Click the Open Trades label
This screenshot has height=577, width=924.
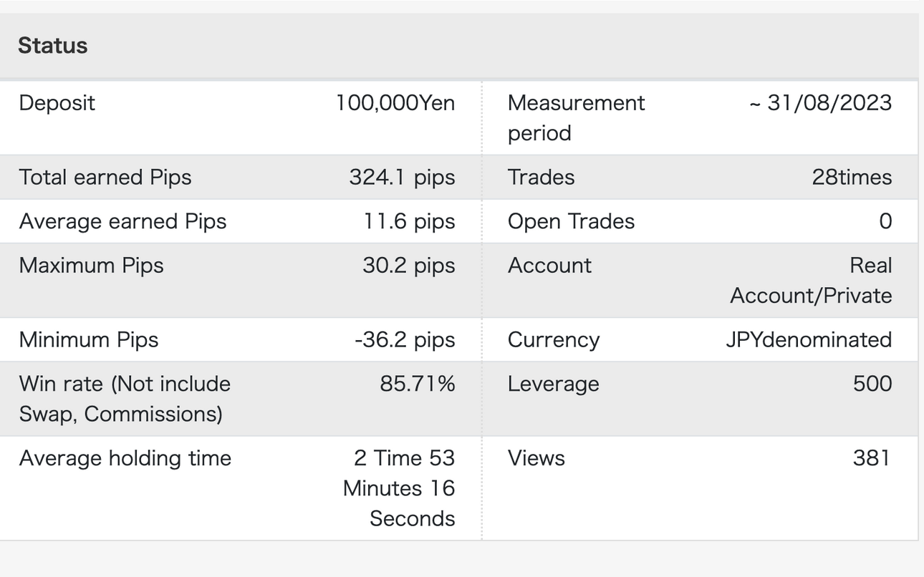(x=571, y=221)
